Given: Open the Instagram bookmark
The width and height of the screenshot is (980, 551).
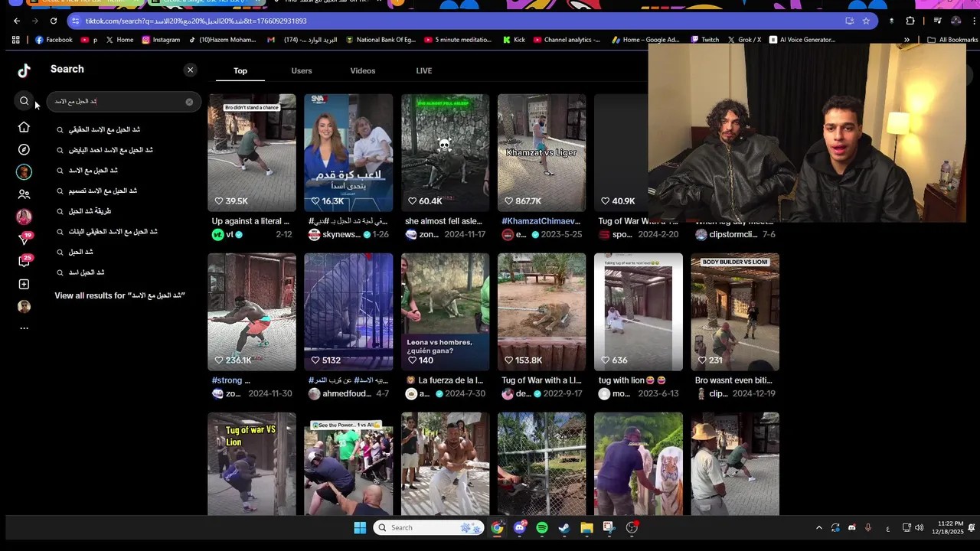Looking at the screenshot, I should [x=161, y=40].
